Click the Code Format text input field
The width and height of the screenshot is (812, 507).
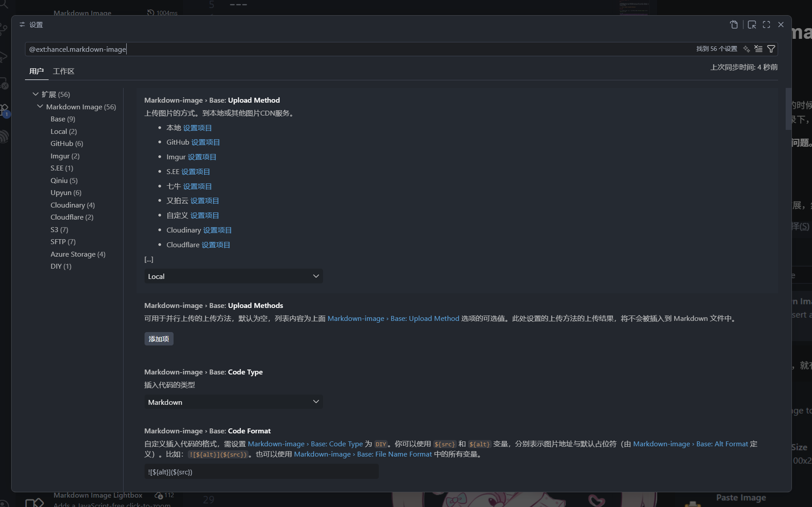coord(261,472)
